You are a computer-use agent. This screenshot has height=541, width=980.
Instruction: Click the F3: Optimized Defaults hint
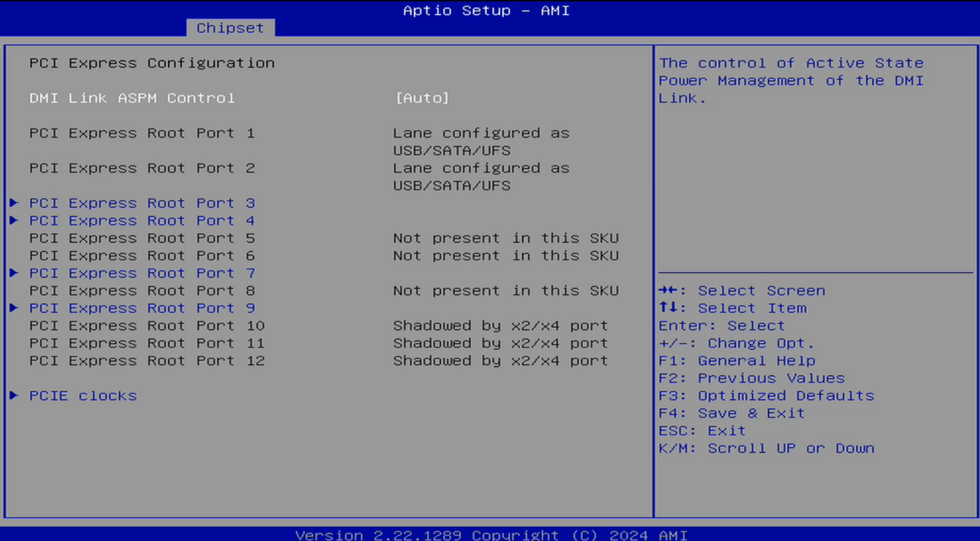[766, 395]
